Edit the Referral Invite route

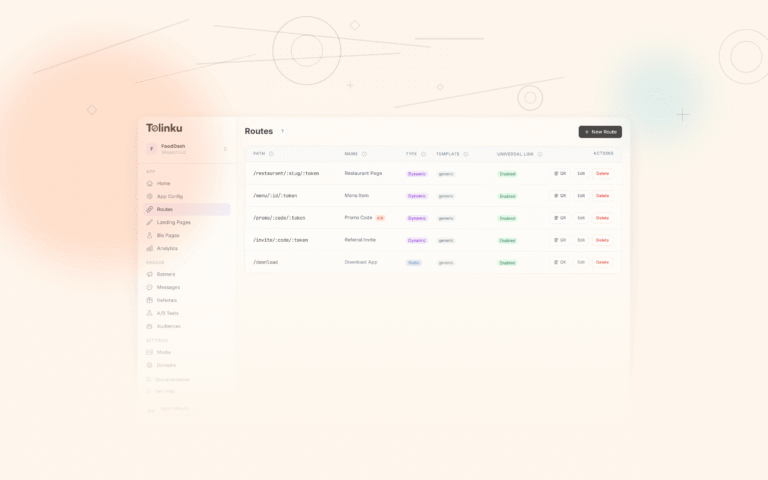pyautogui.click(x=581, y=240)
